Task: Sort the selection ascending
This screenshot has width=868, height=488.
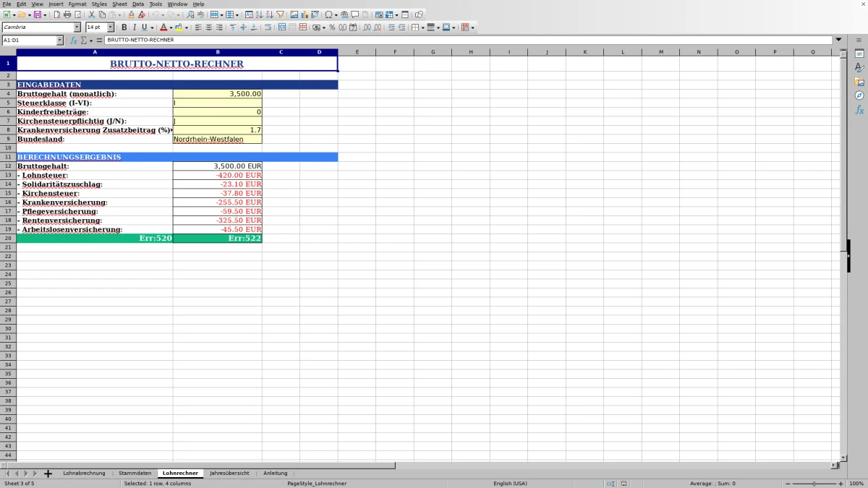Action: click(258, 14)
